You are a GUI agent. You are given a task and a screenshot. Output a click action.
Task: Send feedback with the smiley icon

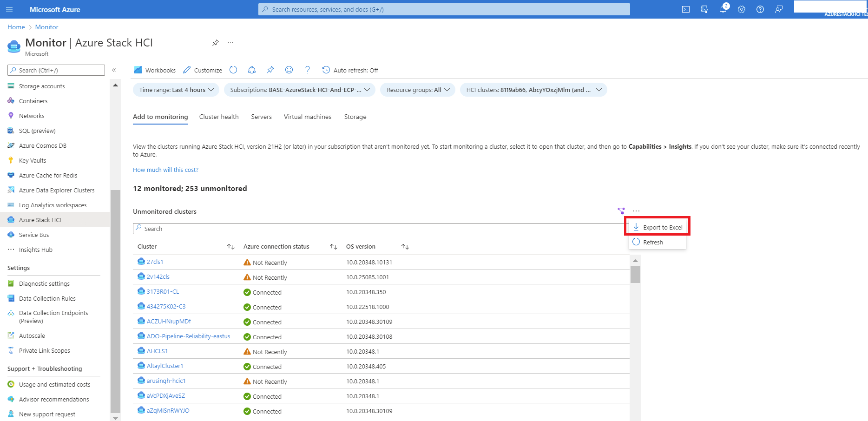(x=289, y=70)
